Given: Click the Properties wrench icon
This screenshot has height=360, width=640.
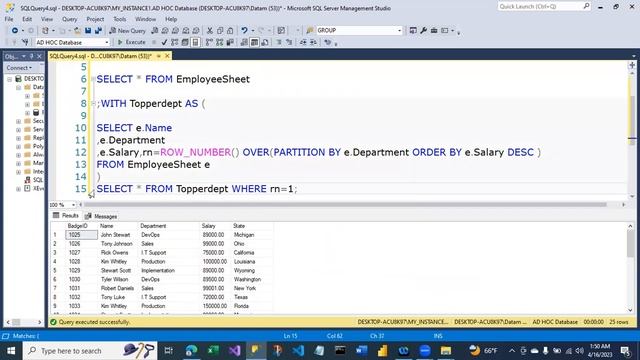Looking at the screenshot, I should tap(423, 31).
